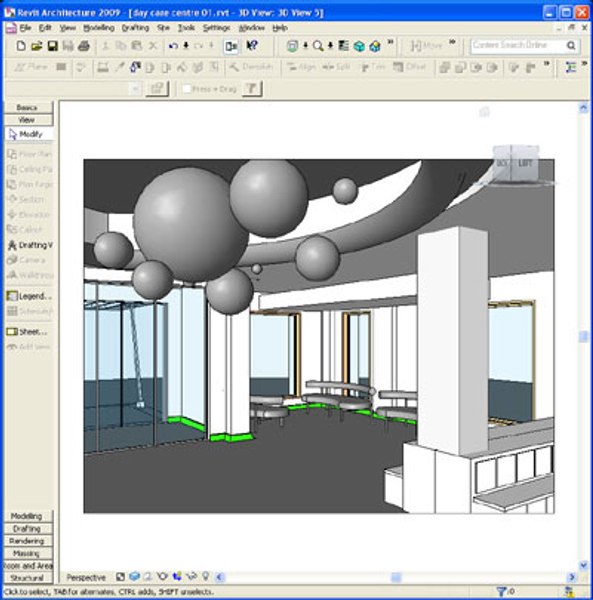Click the search magnifier button in Content Search
The width and height of the screenshot is (593, 600).
coord(571,46)
